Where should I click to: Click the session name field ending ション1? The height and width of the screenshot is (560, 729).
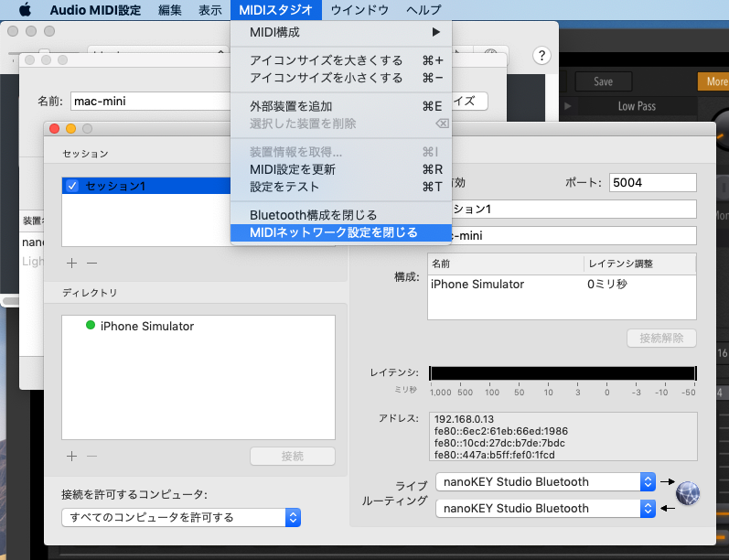pyautogui.click(x=574, y=209)
